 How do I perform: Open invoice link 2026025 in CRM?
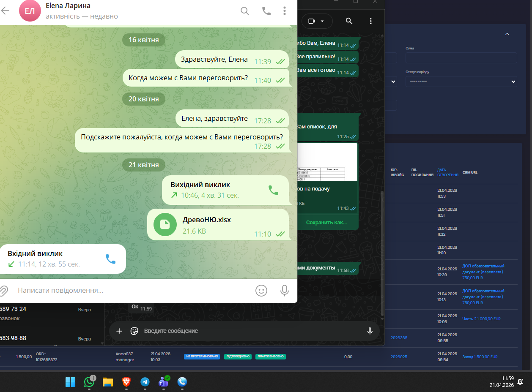tap(399, 357)
